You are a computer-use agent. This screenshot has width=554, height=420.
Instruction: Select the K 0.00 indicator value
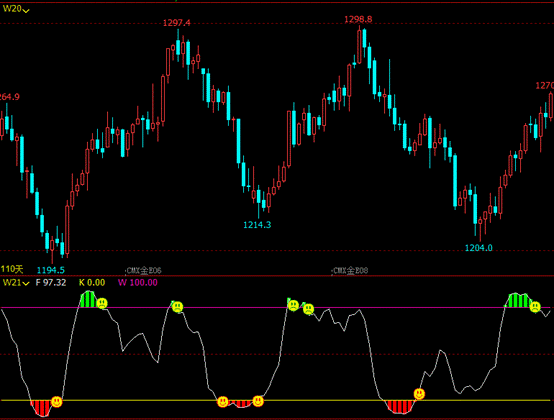tap(92, 283)
